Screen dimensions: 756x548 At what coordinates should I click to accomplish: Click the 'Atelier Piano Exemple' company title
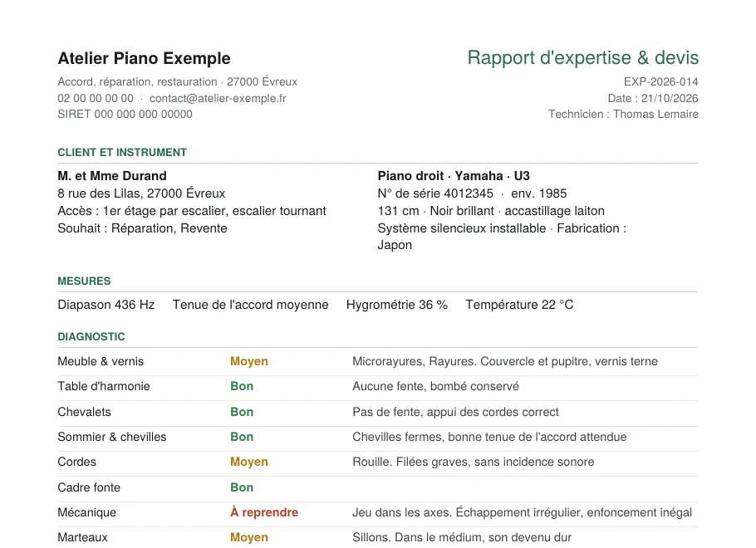point(144,58)
